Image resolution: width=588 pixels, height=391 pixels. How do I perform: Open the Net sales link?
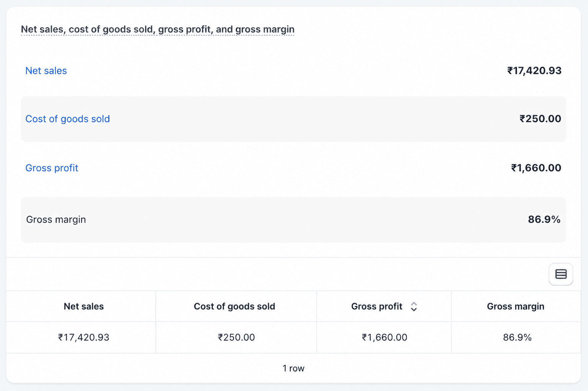pyautogui.click(x=46, y=71)
